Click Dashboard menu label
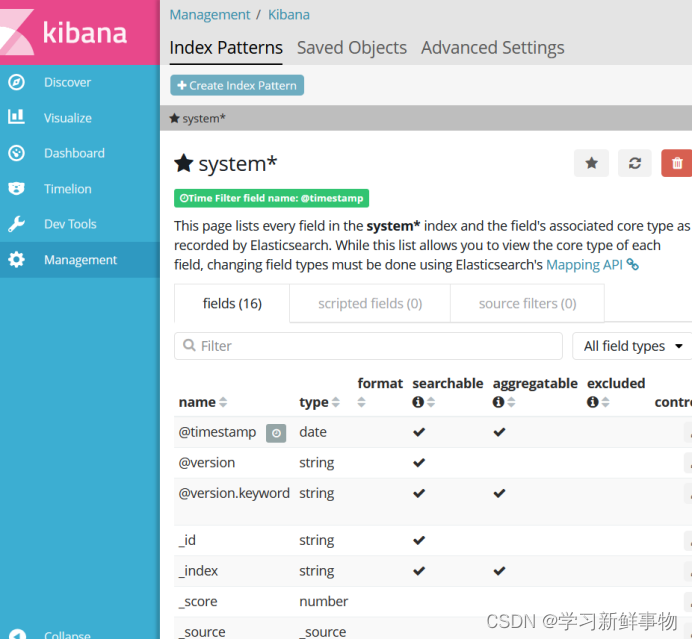Viewport: 692px width, 640px height. (74, 153)
